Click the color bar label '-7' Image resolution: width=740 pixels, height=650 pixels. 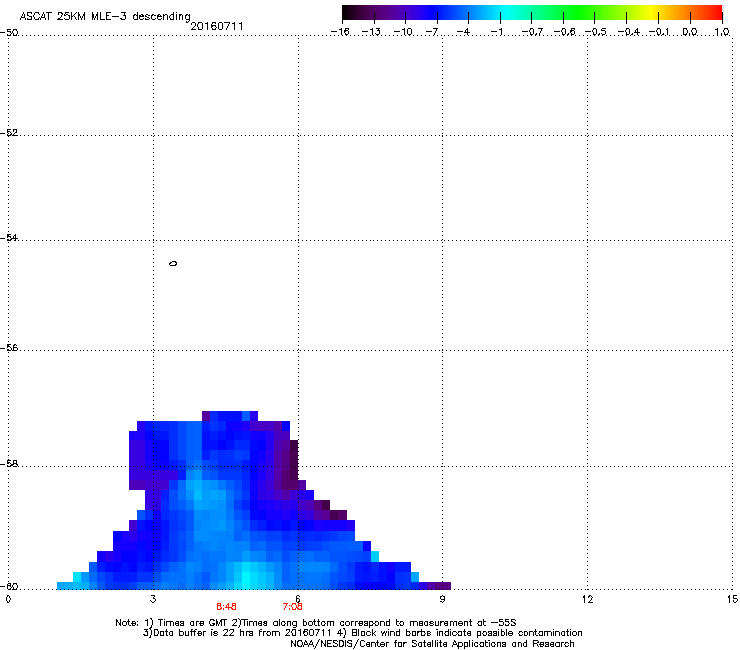pyautogui.click(x=432, y=32)
